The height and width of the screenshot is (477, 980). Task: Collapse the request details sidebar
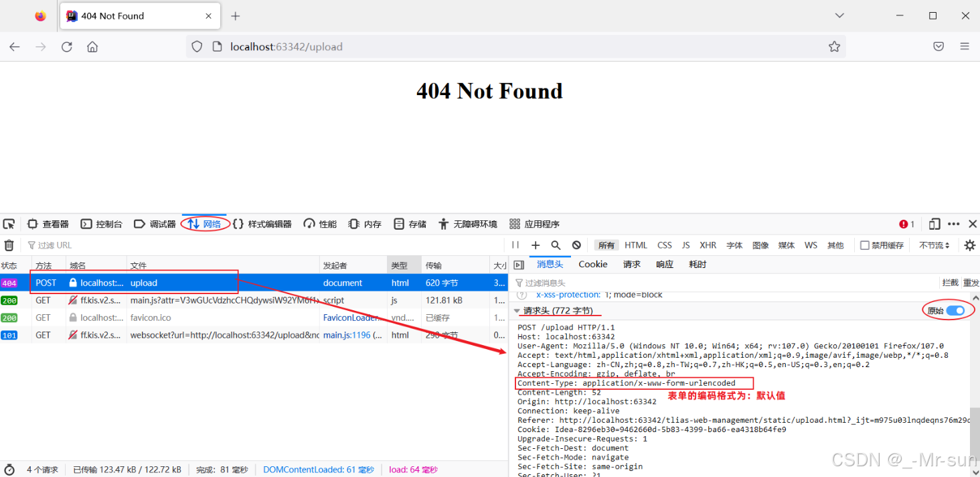click(518, 265)
